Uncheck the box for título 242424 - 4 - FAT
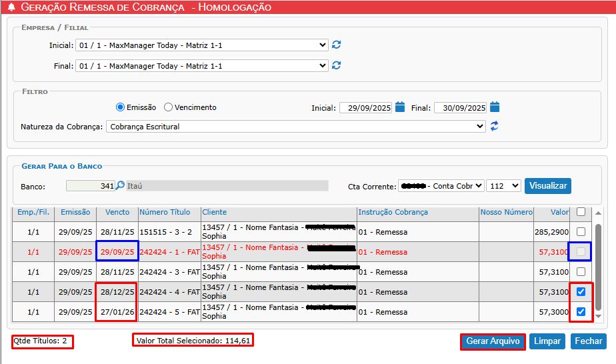The image size is (616, 364). tap(581, 292)
